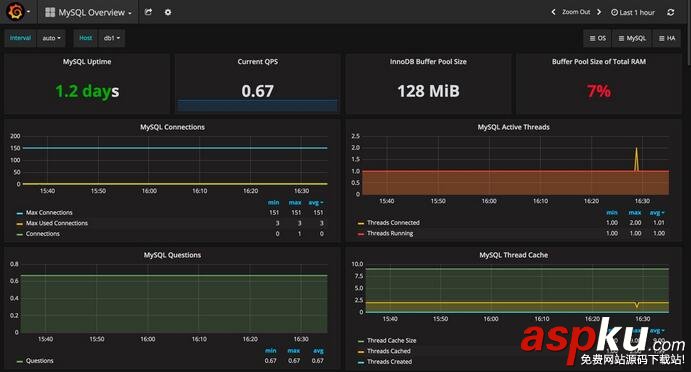Open the InnoDB Buffer Pool Size panel title

(428, 62)
